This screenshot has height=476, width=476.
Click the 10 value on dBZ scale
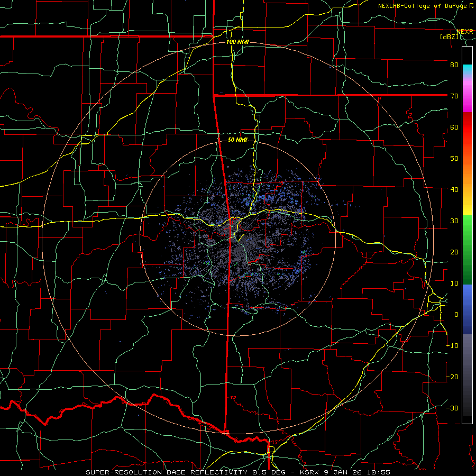click(454, 283)
